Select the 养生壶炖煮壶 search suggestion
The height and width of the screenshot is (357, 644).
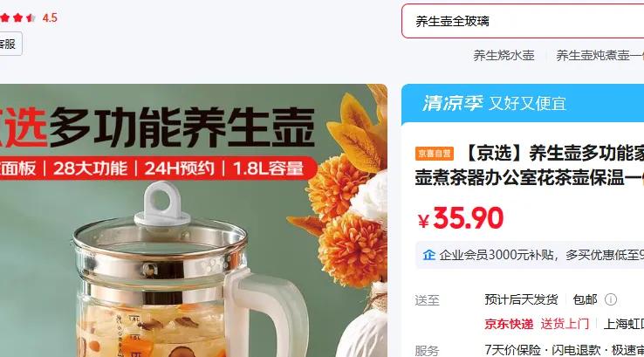[599, 56]
